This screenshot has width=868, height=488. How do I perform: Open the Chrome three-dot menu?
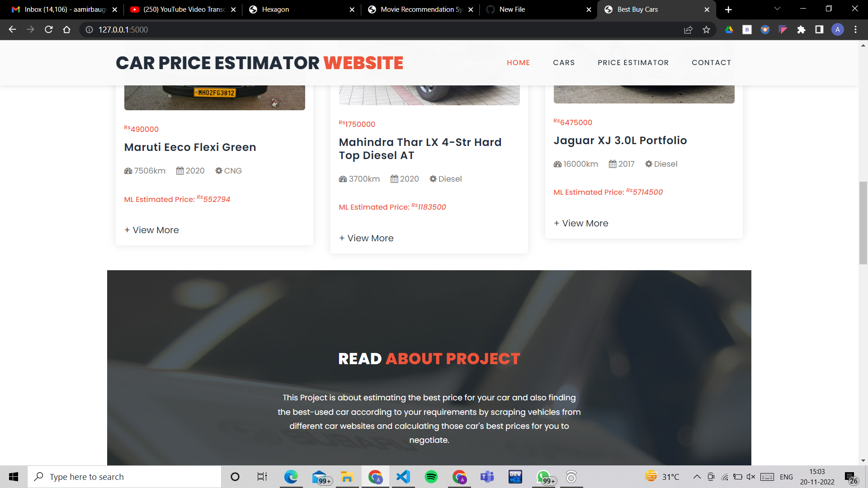(855, 30)
